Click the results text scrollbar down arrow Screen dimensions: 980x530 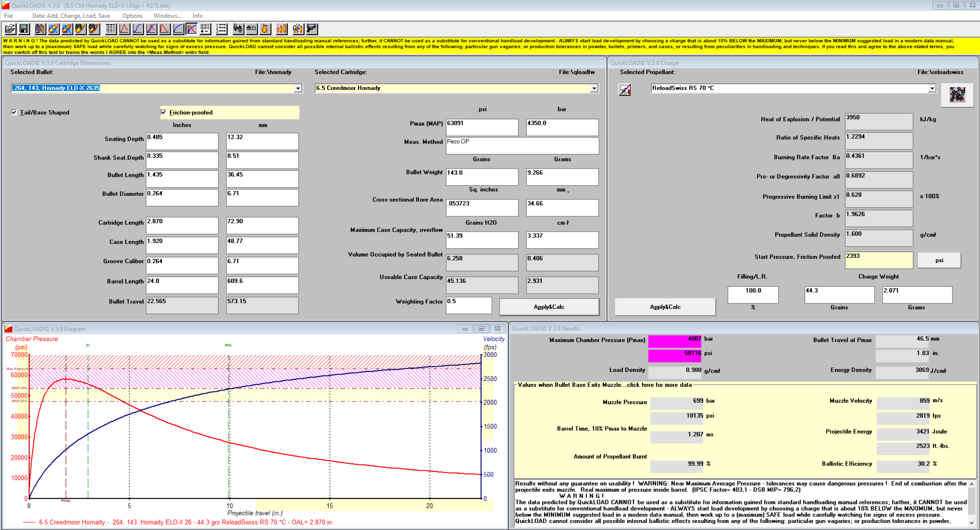pos(972,523)
